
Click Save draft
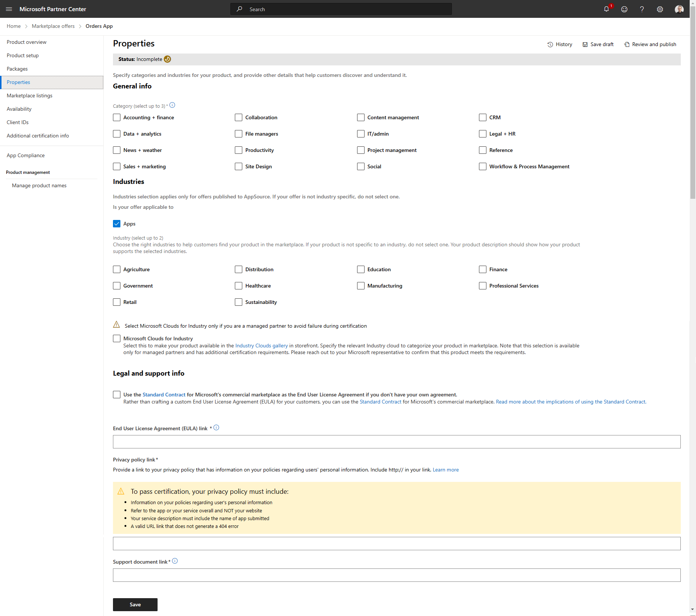coord(598,44)
